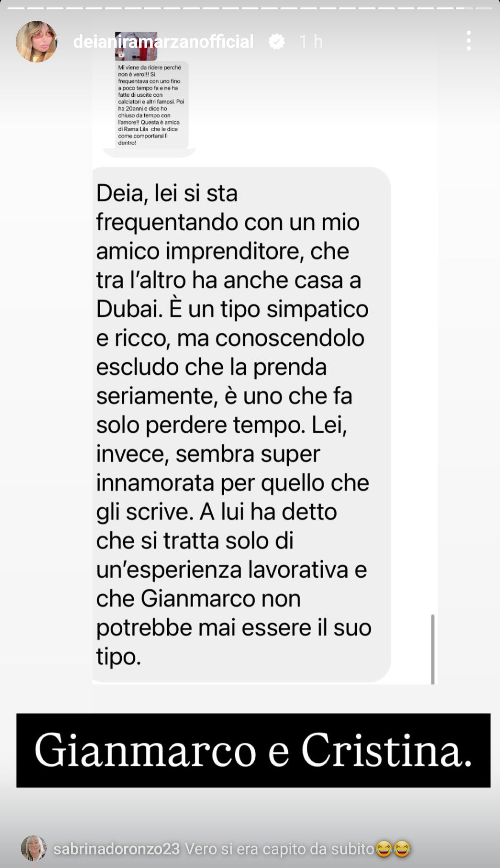Tap deianiramarzanofficial profile picture
The image size is (500, 868).
pos(37,41)
